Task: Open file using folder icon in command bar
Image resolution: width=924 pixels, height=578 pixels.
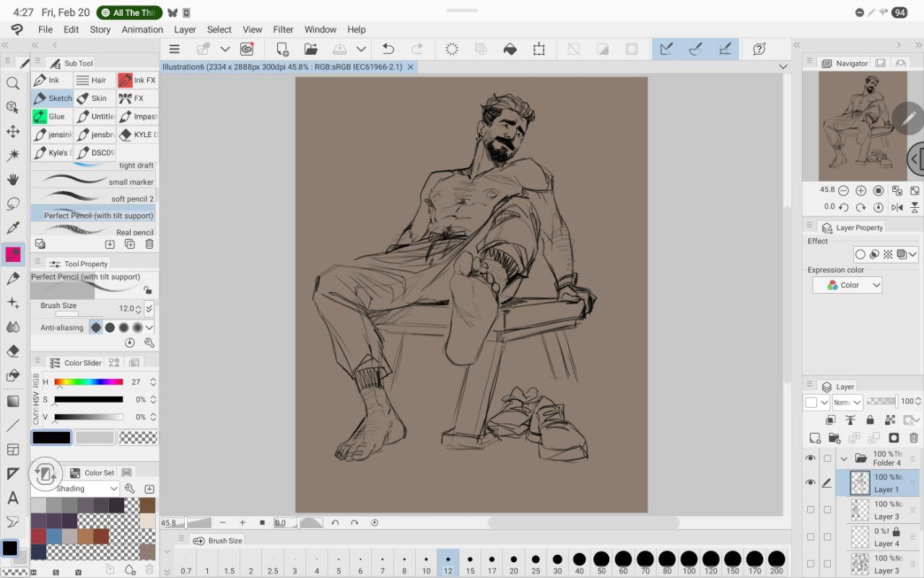Action: 311,49
